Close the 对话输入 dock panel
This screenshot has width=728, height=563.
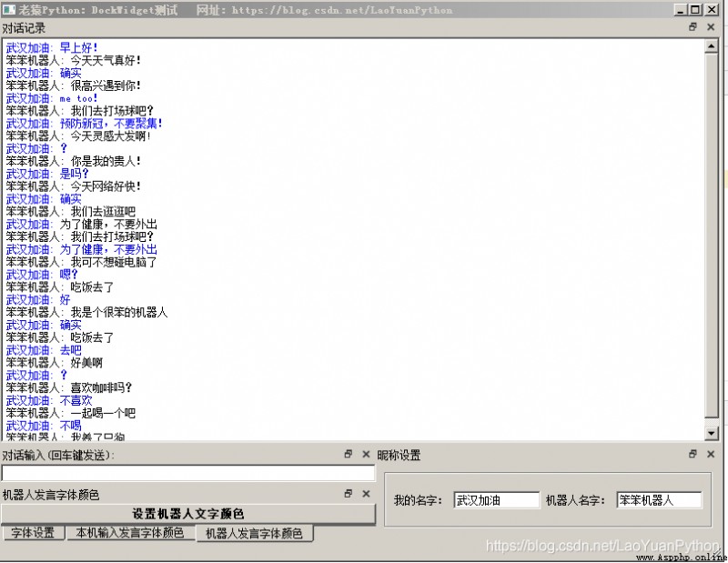coord(366,454)
